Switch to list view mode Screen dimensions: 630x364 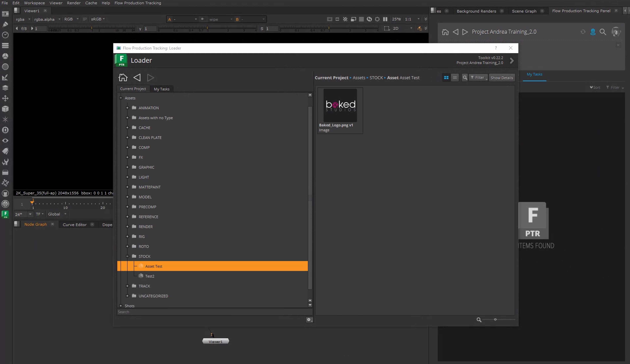pos(455,78)
